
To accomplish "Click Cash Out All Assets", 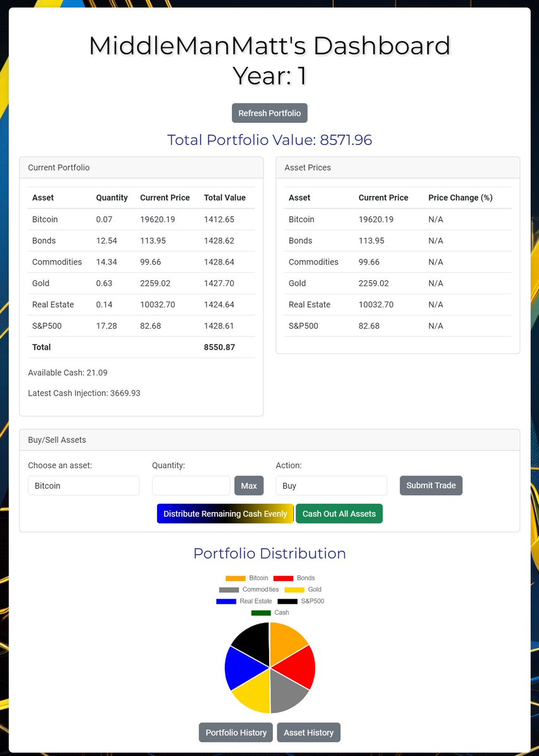I will click(x=339, y=513).
